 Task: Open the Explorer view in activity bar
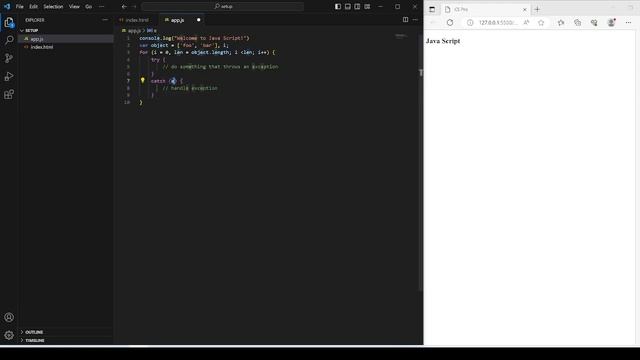point(9,22)
